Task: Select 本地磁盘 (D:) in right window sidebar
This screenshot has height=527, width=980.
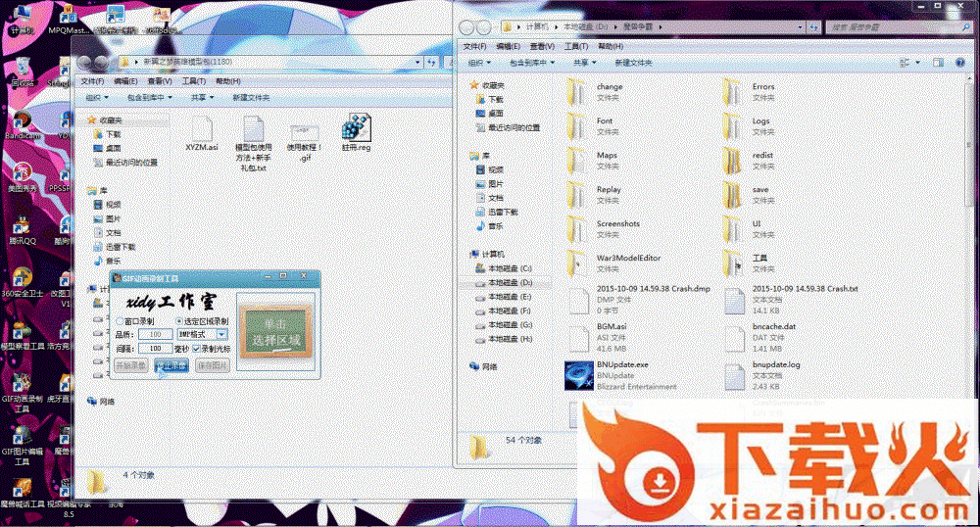Action: [x=504, y=283]
